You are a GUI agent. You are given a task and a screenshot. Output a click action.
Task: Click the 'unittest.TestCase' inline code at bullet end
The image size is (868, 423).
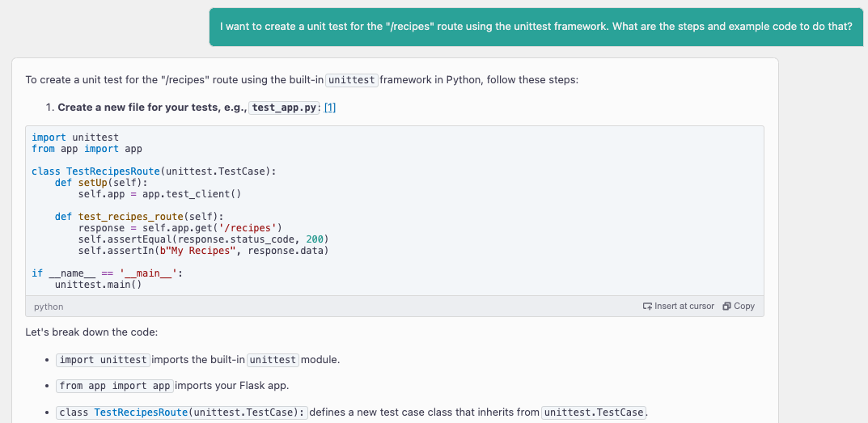[594, 412]
